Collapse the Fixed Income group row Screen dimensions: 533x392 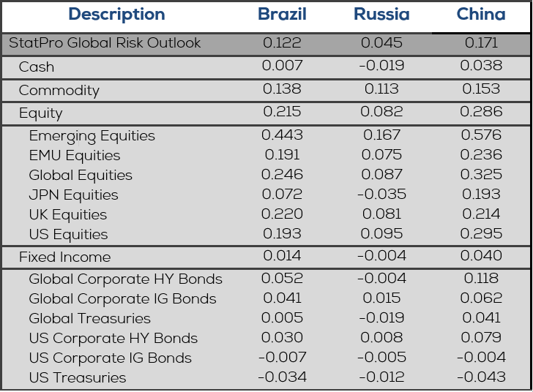[65, 257]
